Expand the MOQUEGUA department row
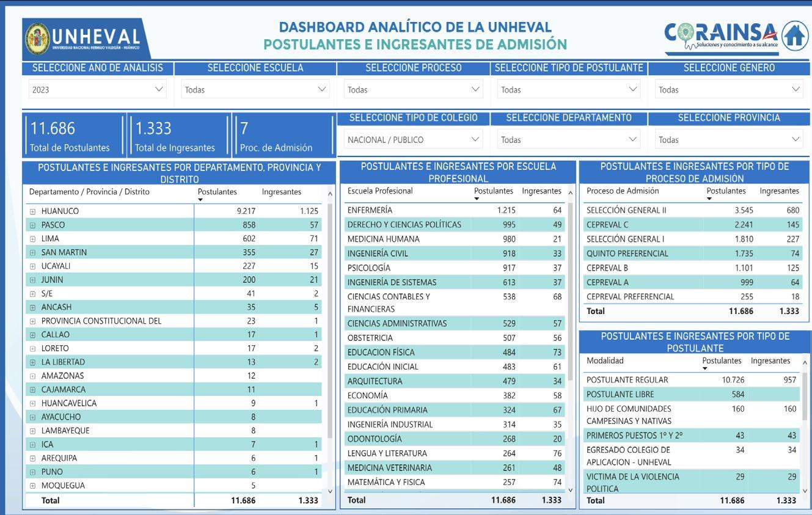 click(33, 486)
